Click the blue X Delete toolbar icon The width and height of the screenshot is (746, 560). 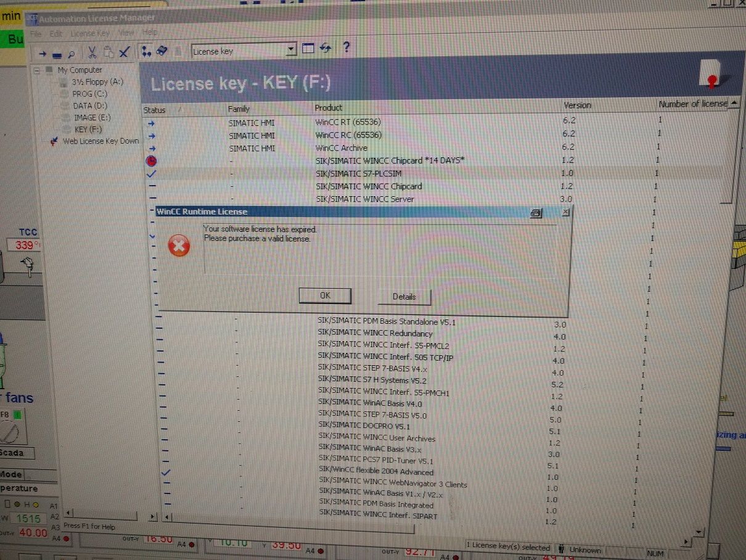pyautogui.click(x=124, y=52)
